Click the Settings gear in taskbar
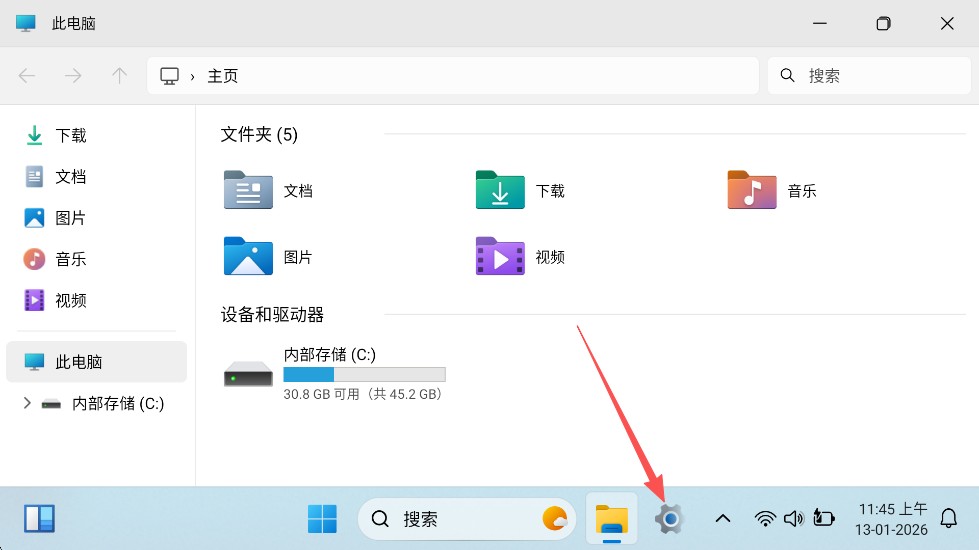This screenshot has height=550, width=979. click(x=669, y=518)
